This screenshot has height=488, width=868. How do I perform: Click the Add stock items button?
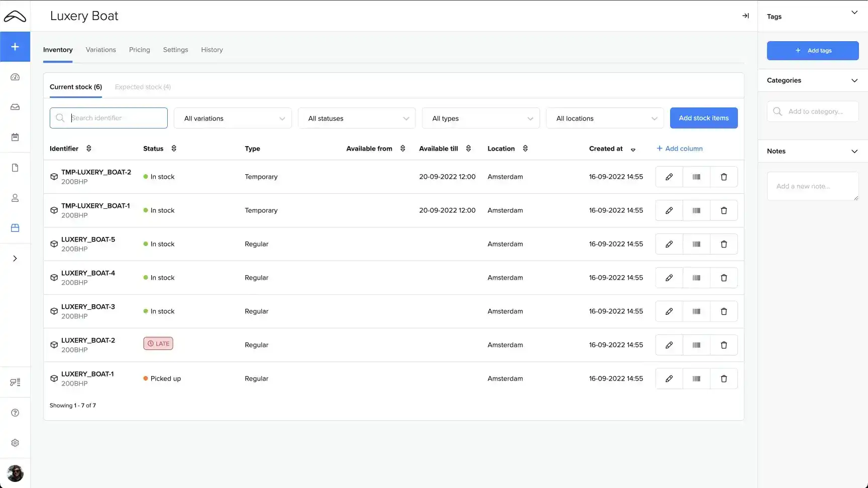pyautogui.click(x=703, y=118)
